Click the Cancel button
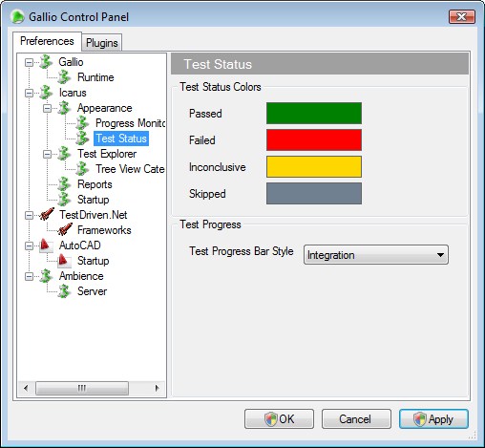This screenshot has width=485, height=448. point(356,419)
